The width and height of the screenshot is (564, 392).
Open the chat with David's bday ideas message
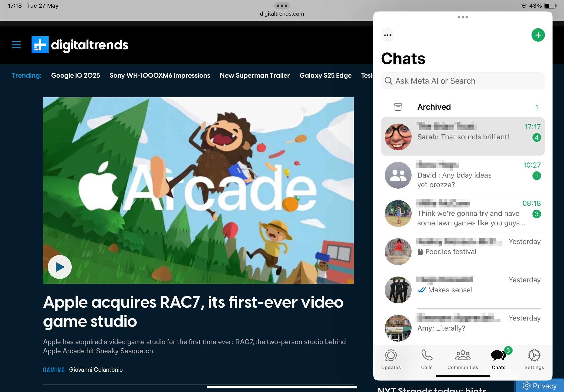point(462,175)
